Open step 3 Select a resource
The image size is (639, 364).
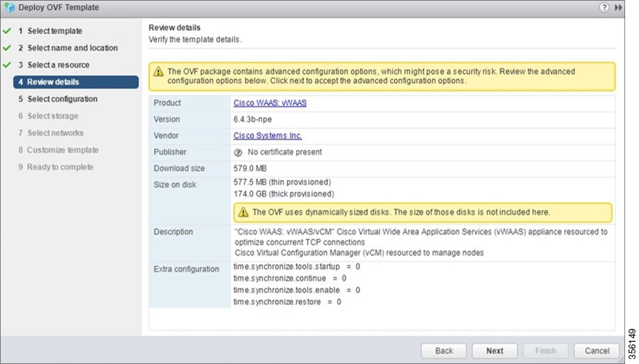53,65
